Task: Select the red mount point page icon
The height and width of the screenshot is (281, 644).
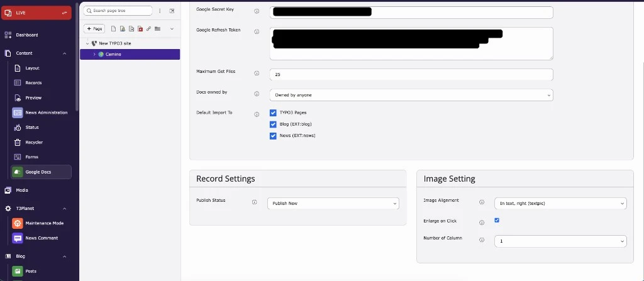Action: coord(140,29)
